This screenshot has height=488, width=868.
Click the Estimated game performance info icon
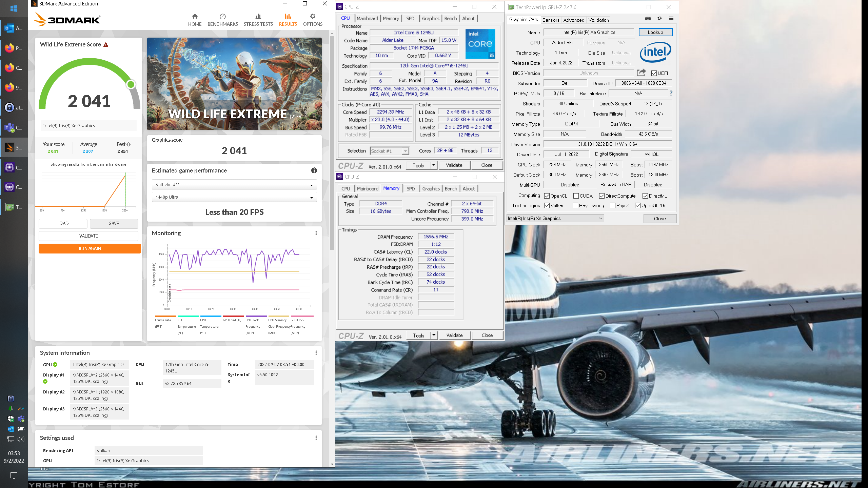(314, 170)
